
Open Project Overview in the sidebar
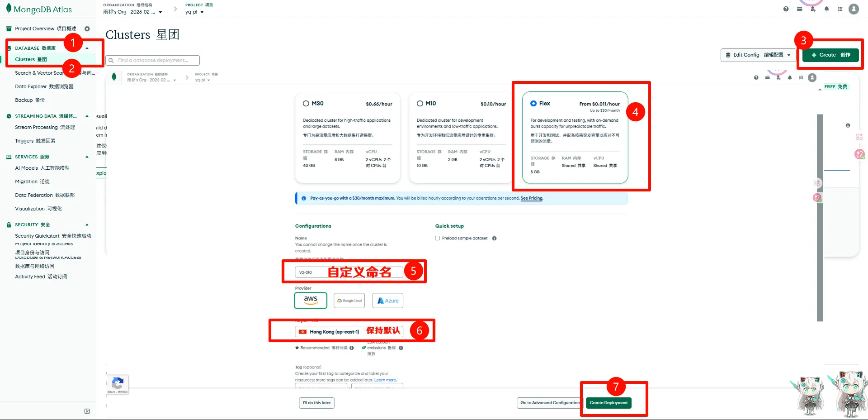click(x=46, y=29)
